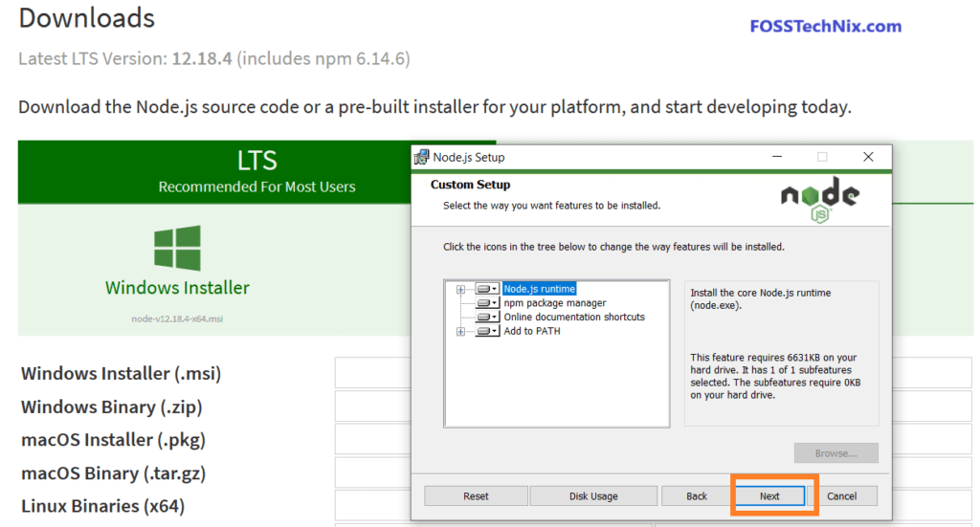The height and width of the screenshot is (527, 980).
Task: Click the Windows Installer (.msi) row label
Action: (x=122, y=373)
